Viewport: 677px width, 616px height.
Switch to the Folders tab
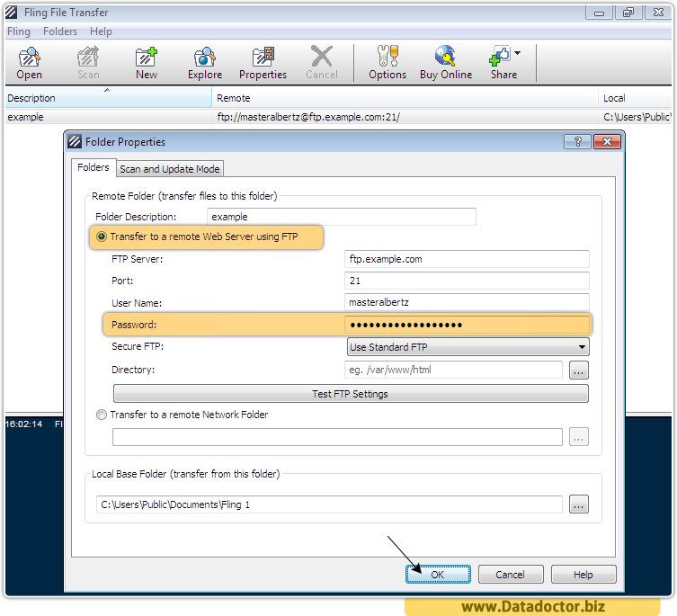point(94,167)
